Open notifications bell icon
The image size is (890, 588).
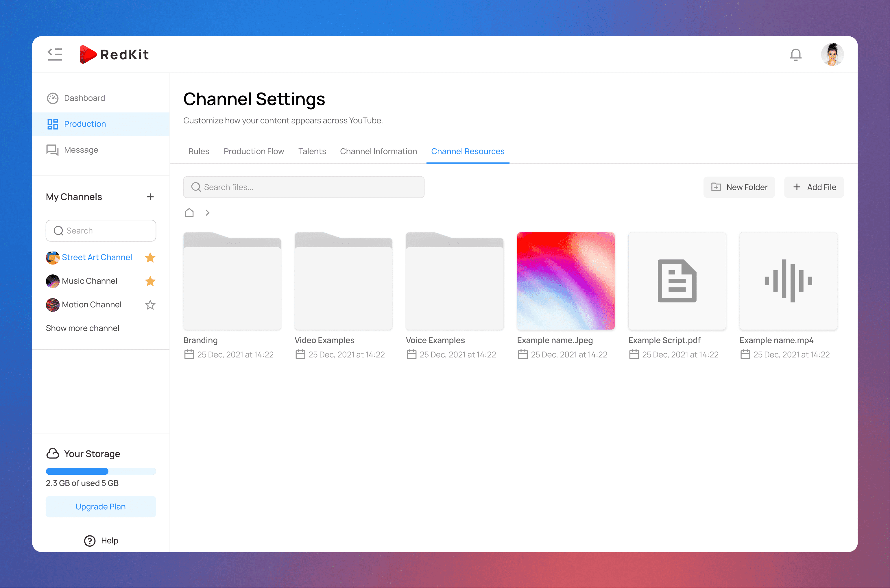(795, 55)
